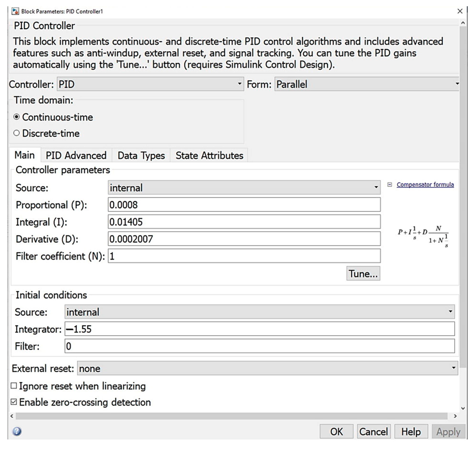Click the Proportional (P) input field
This screenshot has width=476, height=451.
click(244, 205)
